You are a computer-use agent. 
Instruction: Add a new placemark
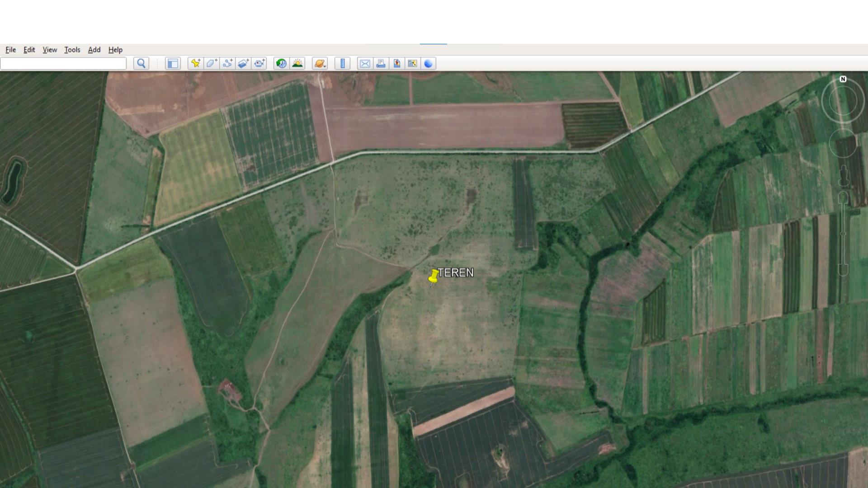tap(195, 63)
